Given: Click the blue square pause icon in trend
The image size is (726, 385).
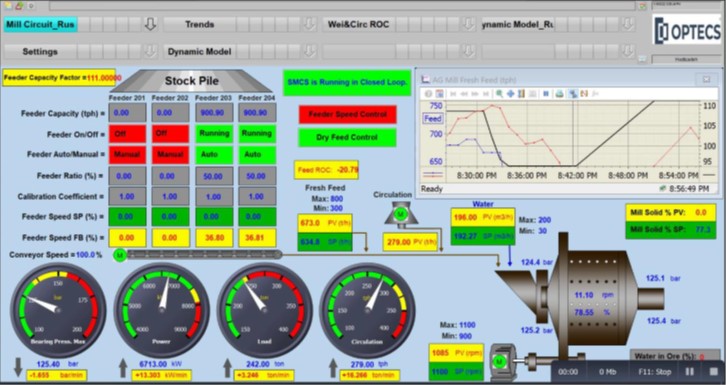Looking at the screenshot, I should [546, 93].
